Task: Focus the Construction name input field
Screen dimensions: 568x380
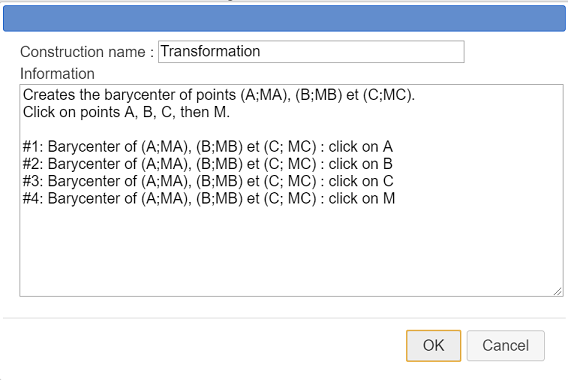Action: 311,51
